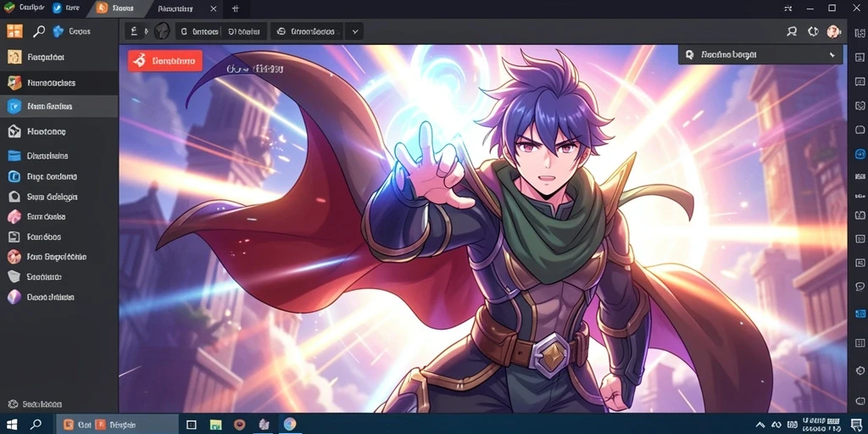Viewport: 868px width, 434px height.
Task: Open the sidebar row with multicolor shield icon
Action: pyautogui.click(x=59, y=83)
